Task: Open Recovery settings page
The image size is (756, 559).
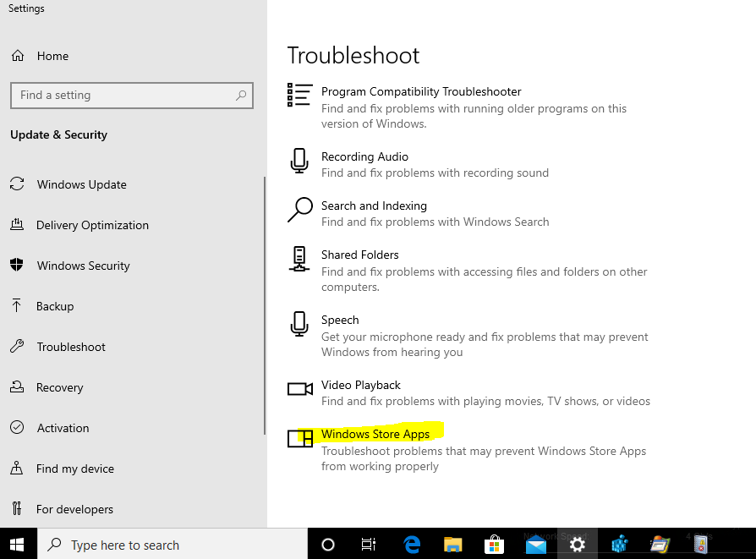Action: point(60,387)
